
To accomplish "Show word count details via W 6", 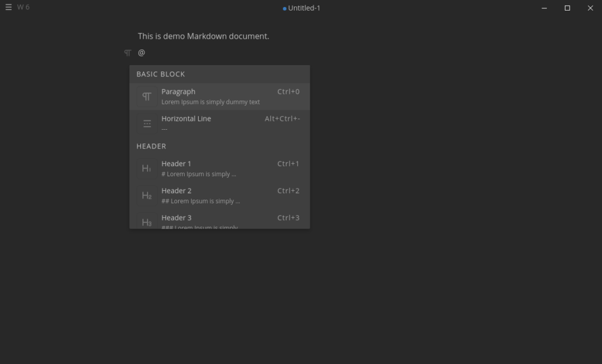I will [24, 8].
